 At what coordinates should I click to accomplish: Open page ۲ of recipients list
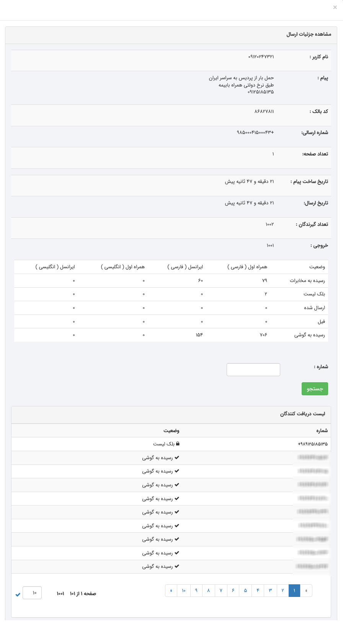283,591
